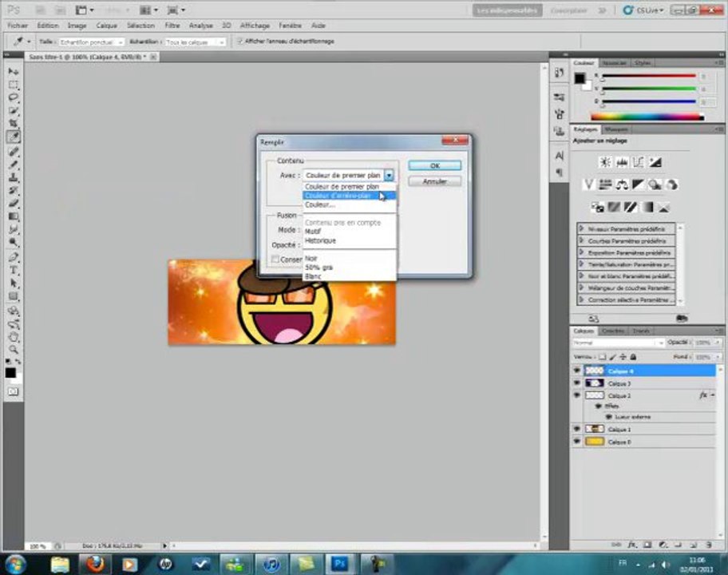Choose Motif from the fill list

350,232
